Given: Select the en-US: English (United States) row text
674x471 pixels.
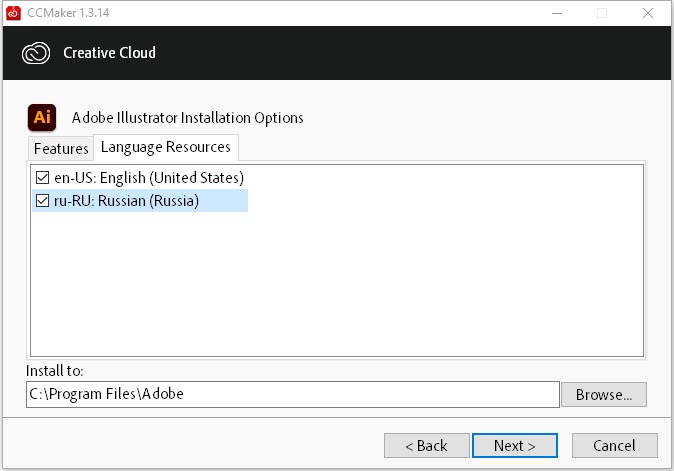Looking at the screenshot, I should point(149,177).
